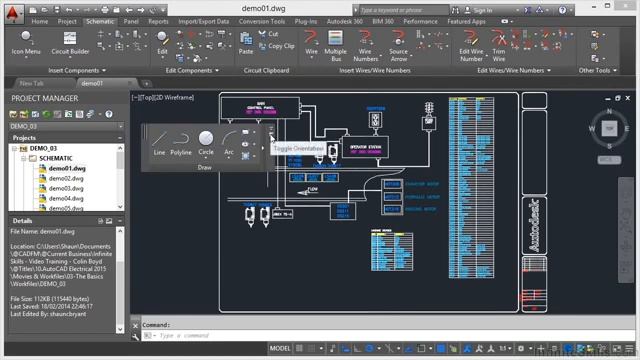Open the Reports ribbon tab
Screen dimensions: 640x360
click(158, 21)
